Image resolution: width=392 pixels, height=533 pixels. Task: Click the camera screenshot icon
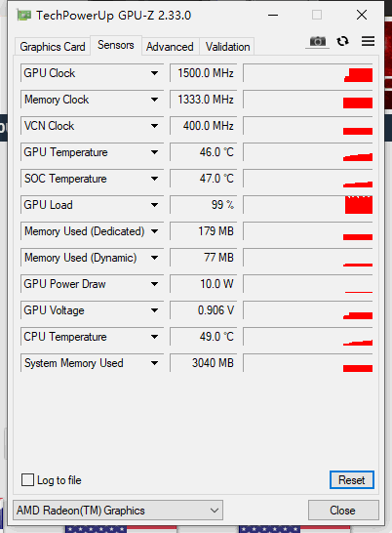coord(317,41)
